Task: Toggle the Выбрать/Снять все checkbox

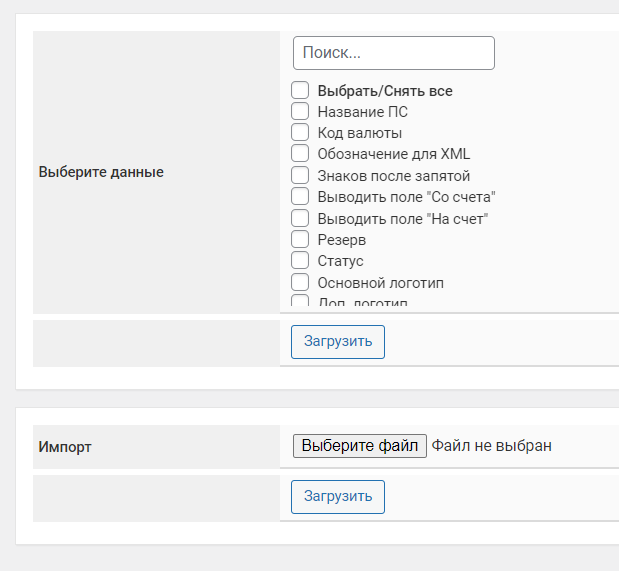Action: coord(300,90)
